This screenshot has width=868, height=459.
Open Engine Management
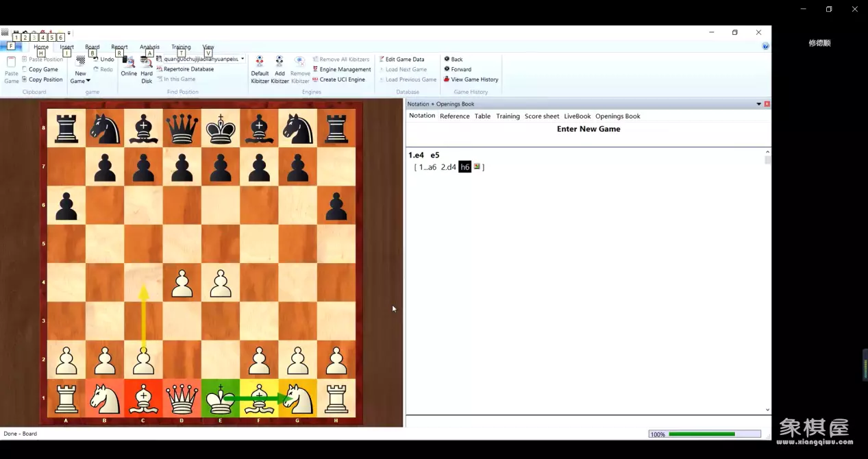click(x=342, y=69)
